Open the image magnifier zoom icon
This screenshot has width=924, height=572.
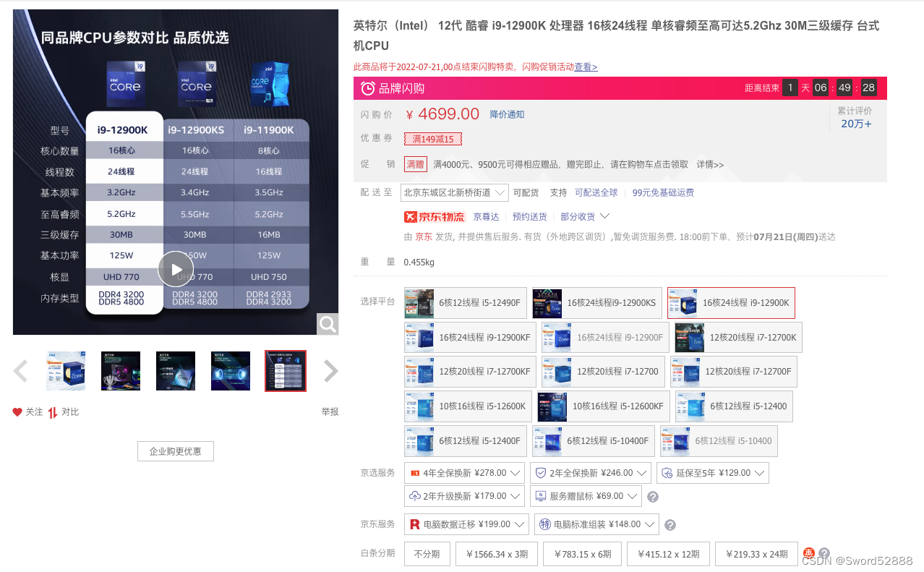pyautogui.click(x=327, y=323)
